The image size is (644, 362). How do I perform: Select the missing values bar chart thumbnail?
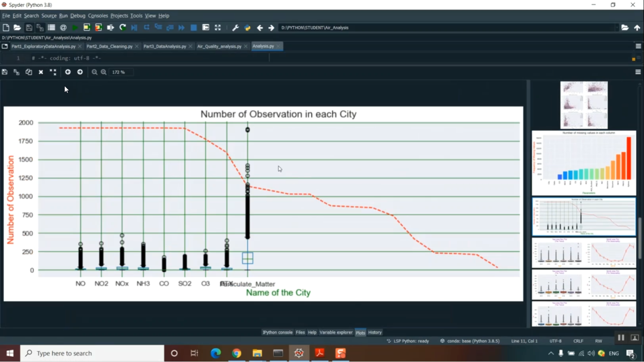click(583, 163)
